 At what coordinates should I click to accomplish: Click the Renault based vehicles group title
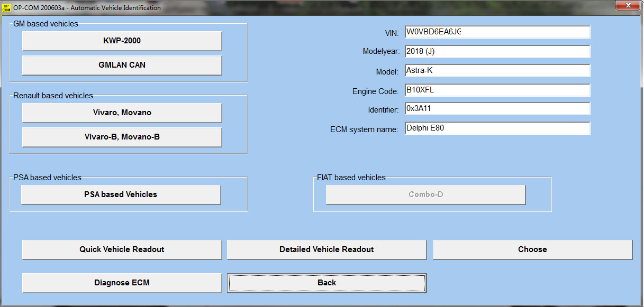pyautogui.click(x=53, y=96)
